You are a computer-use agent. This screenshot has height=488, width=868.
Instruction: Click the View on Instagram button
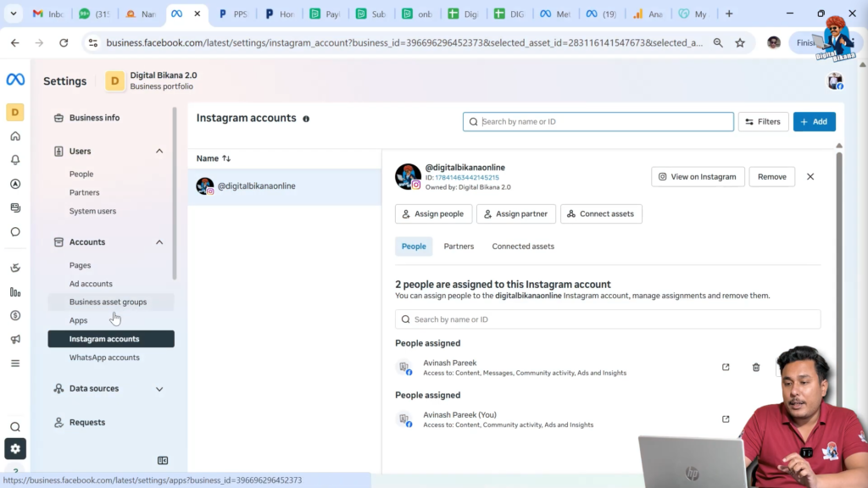[x=698, y=176]
